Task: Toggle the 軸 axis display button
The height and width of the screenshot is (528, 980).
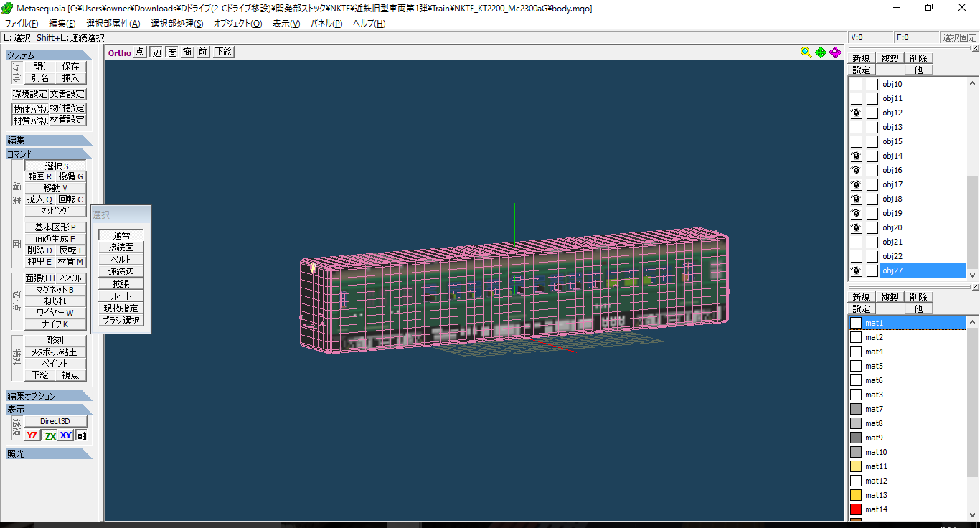Action: 82,435
